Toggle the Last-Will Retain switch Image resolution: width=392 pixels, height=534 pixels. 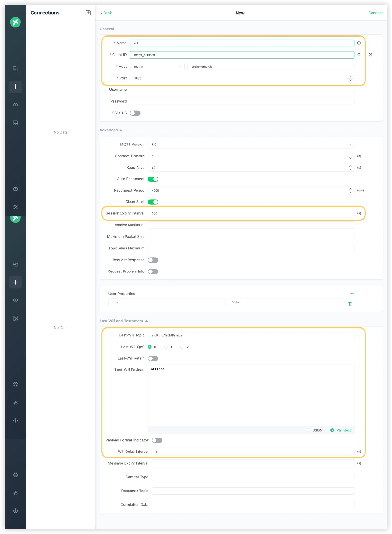coord(153,359)
